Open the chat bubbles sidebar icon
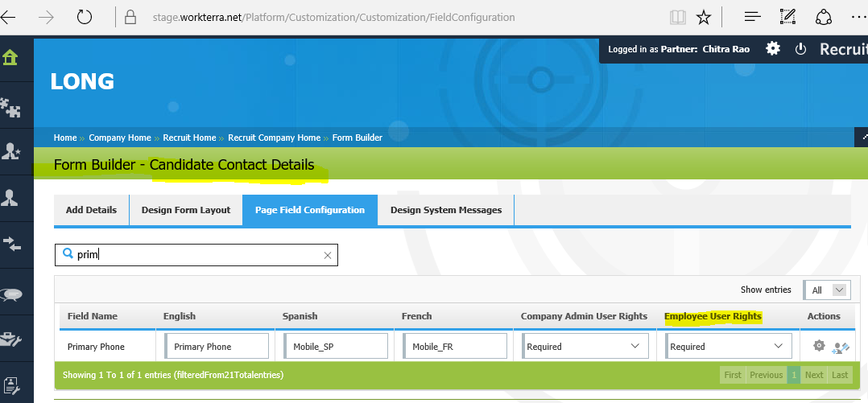The height and width of the screenshot is (403, 868). (11, 294)
